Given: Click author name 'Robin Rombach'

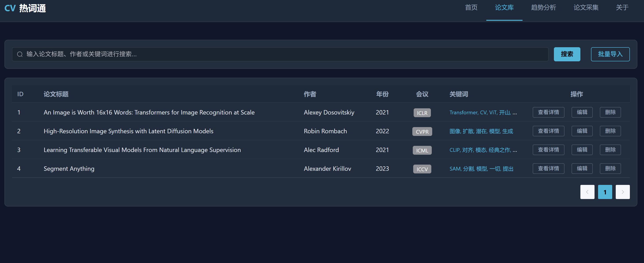Looking at the screenshot, I should pyautogui.click(x=325, y=131).
